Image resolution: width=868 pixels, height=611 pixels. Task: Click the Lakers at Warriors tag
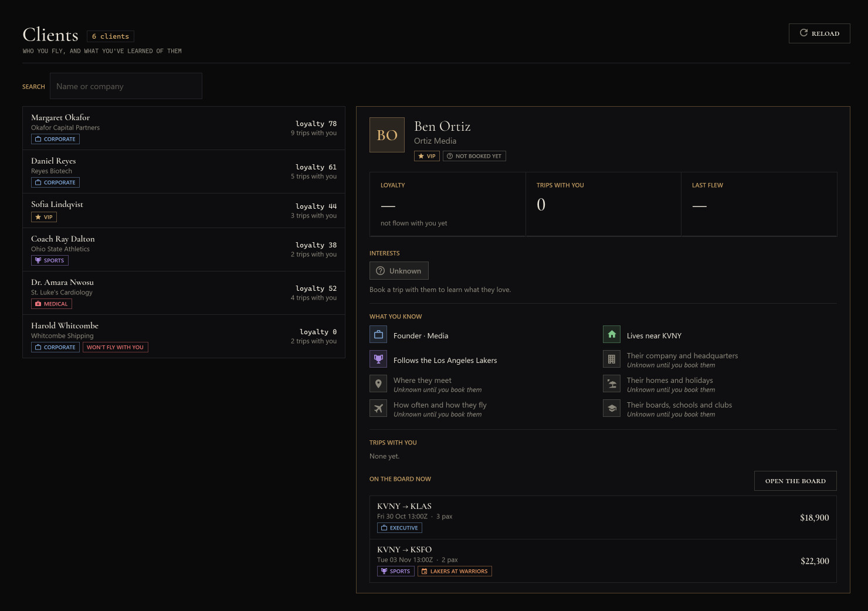[x=455, y=571]
